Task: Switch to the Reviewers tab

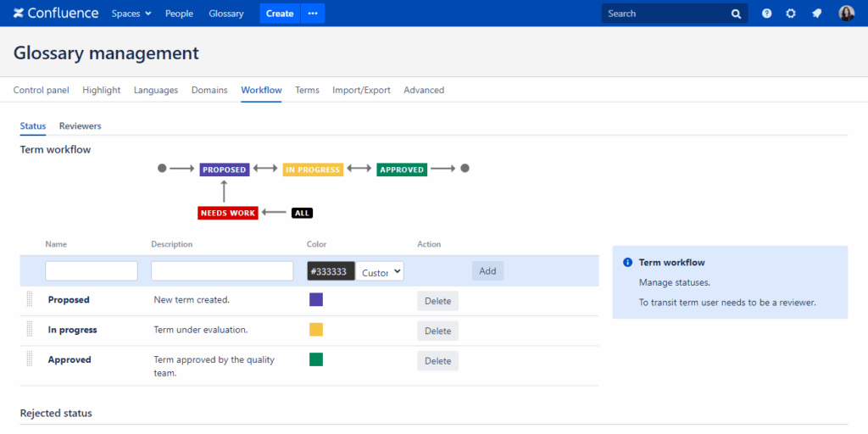Action: (x=80, y=126)
